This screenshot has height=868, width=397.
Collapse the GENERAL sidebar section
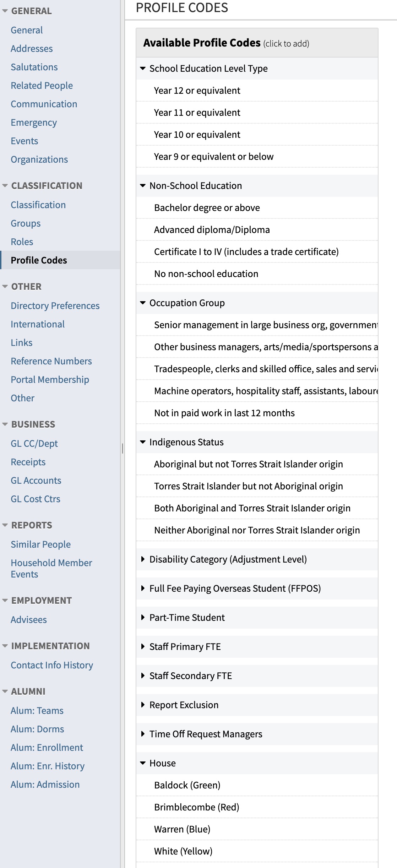[x=5, y=11]
